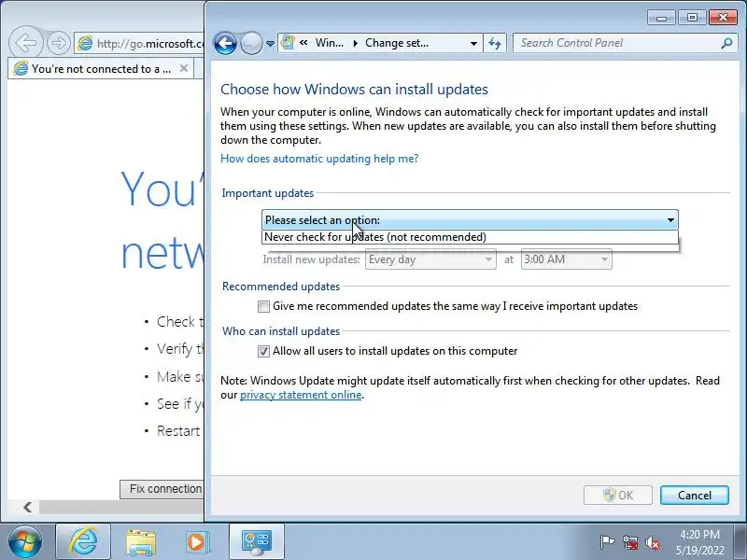Click 'Fix connection' button in Internet Explorer

point(162,489)
